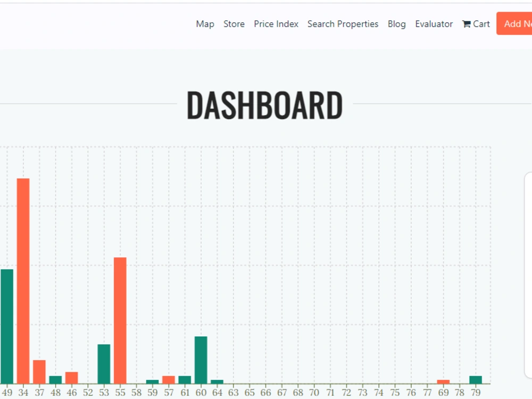Go to Price Index
This screenshot has width=532, height=399.
[x=276, y=24]
